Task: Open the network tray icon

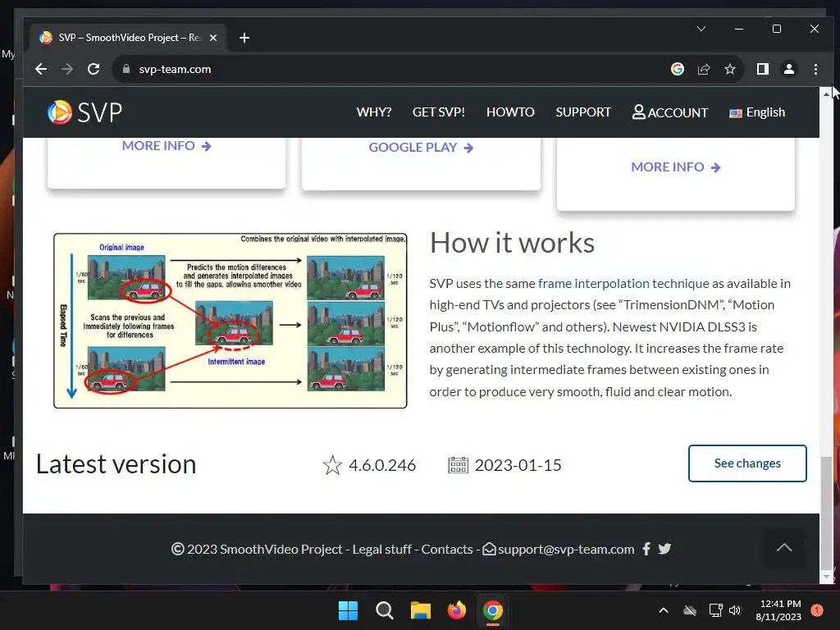Action: (715, 610)
